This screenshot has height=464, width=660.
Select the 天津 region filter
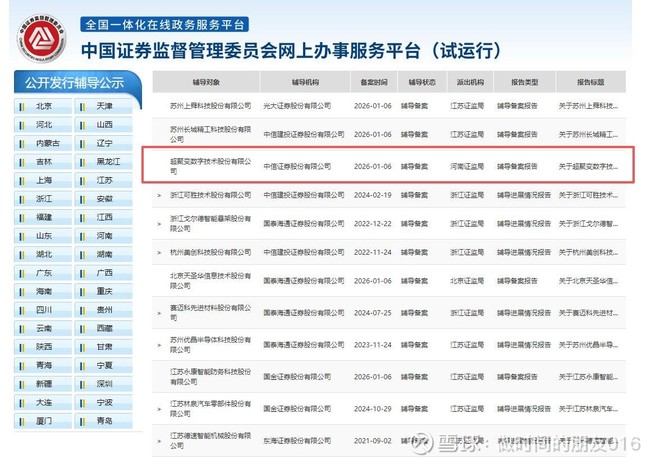(104, 106)
